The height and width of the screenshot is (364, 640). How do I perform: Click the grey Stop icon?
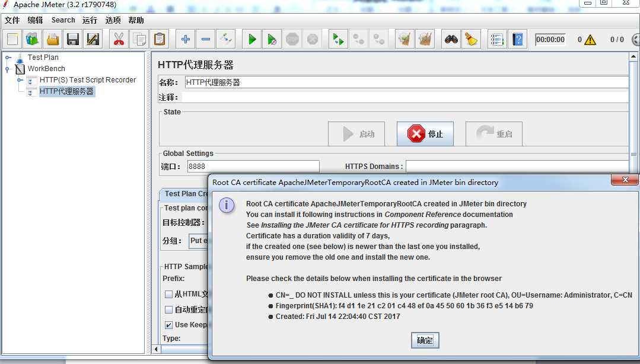[292, 40]
